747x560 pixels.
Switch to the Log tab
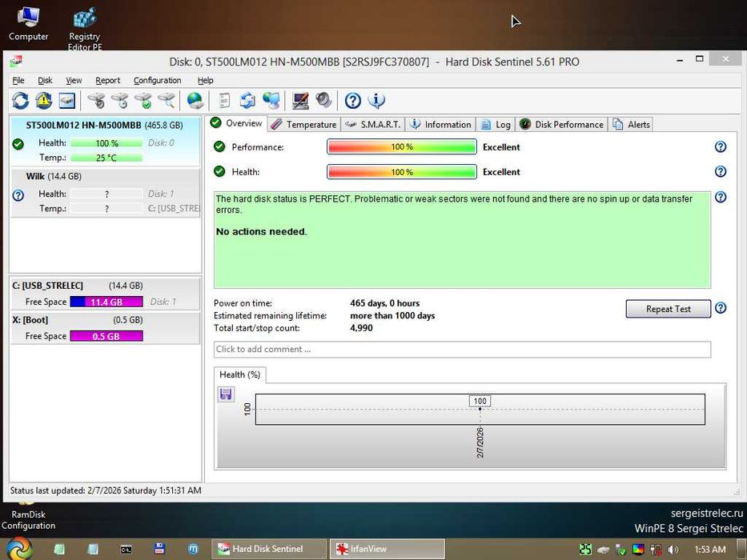496,124
